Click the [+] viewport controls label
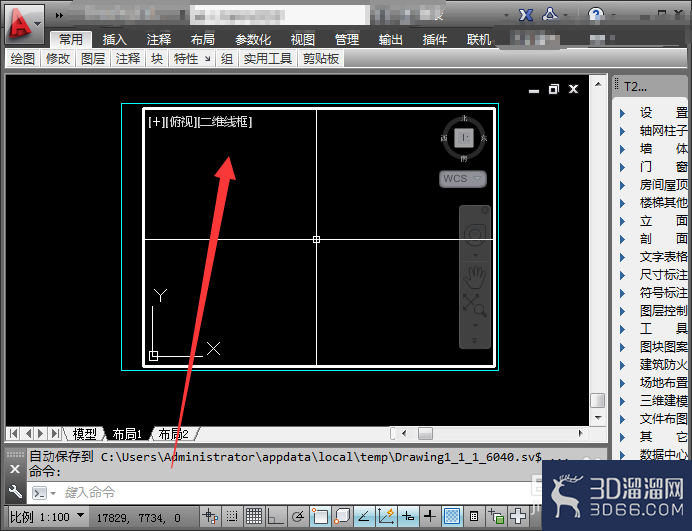This screenshot has width=692, height=531. tap(156, 122)
